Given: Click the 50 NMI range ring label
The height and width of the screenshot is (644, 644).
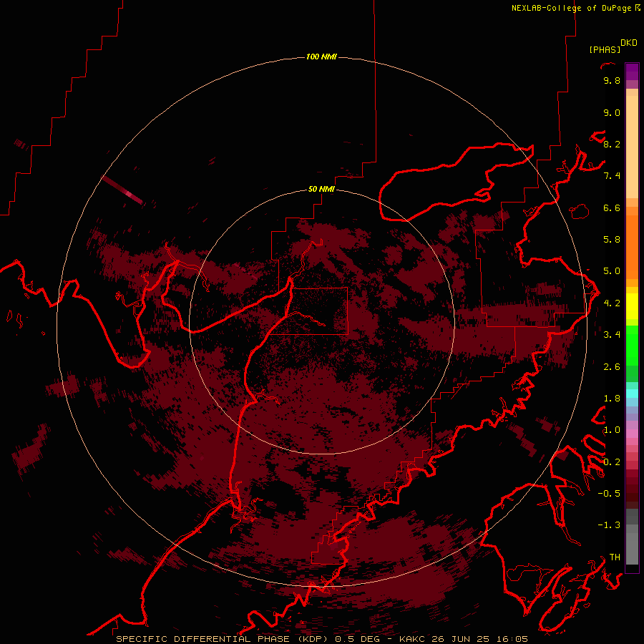Looking at the screenshot, I should [x=321, y=189].
